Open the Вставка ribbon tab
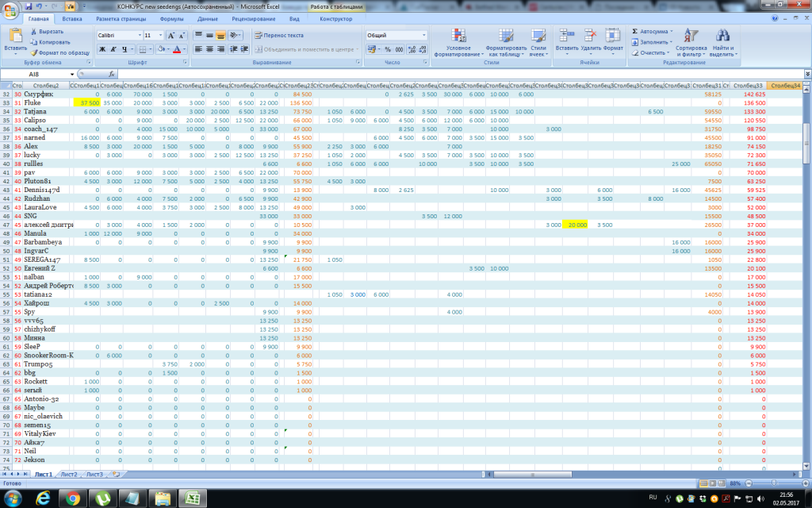Image resolution: width=812 pixels, height=508 pixels. click(x=72, y=19)
